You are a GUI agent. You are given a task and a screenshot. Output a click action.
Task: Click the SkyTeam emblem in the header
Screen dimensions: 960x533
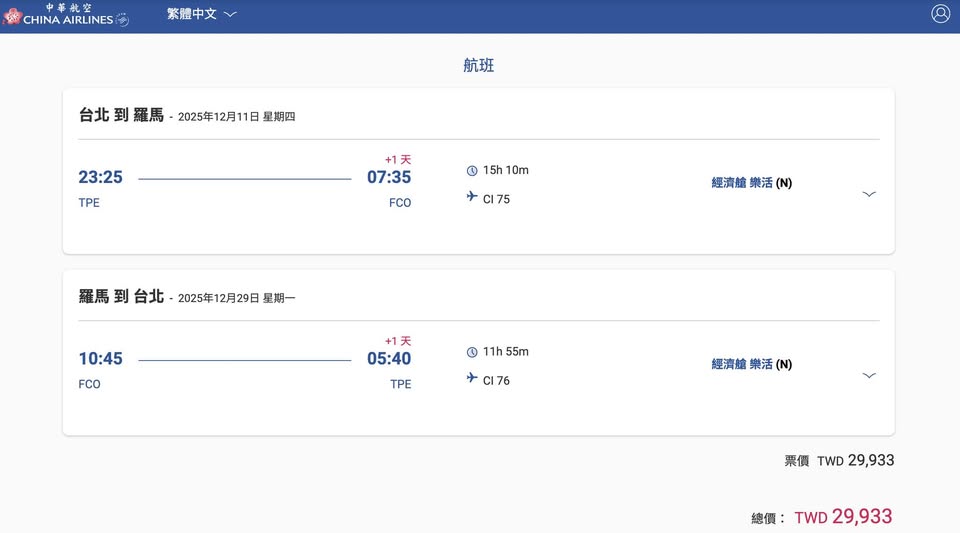click(122, 20)
